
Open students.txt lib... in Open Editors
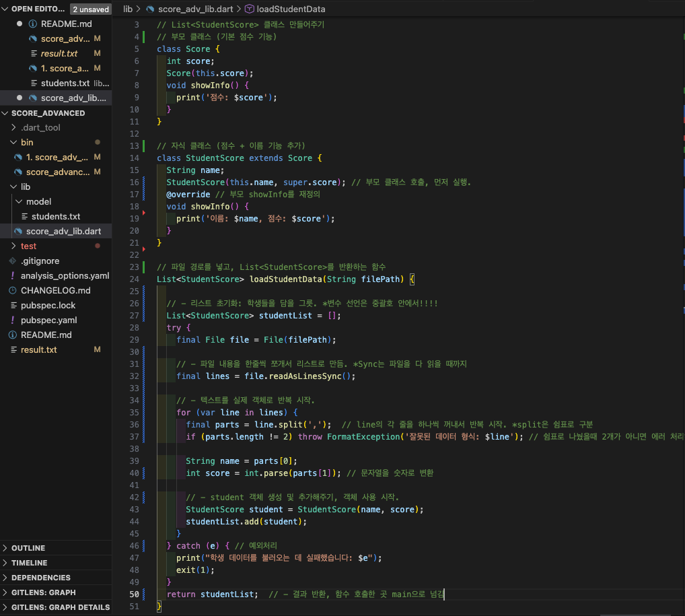(x=75, y=83)
